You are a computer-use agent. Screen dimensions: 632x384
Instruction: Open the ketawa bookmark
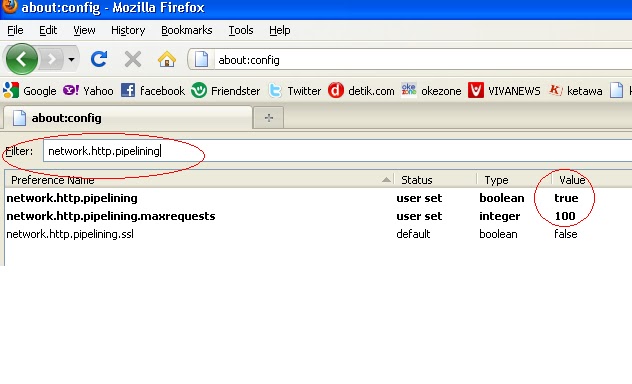(x=576, y=91)
